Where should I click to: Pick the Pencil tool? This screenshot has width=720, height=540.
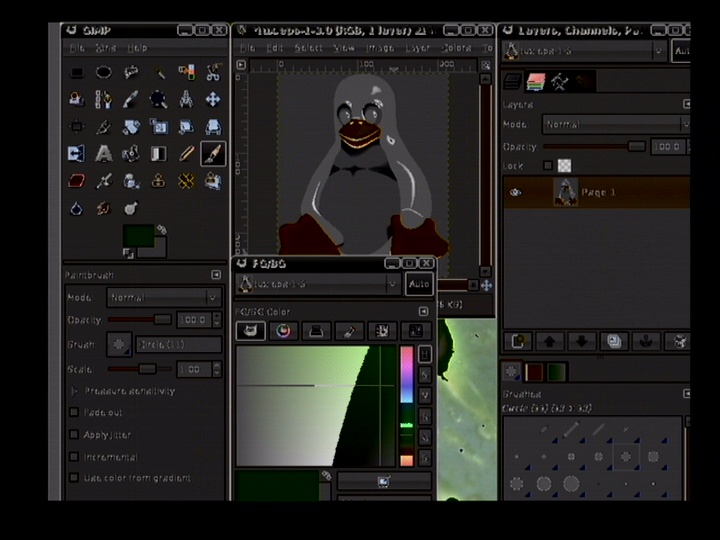coord(186,153)
